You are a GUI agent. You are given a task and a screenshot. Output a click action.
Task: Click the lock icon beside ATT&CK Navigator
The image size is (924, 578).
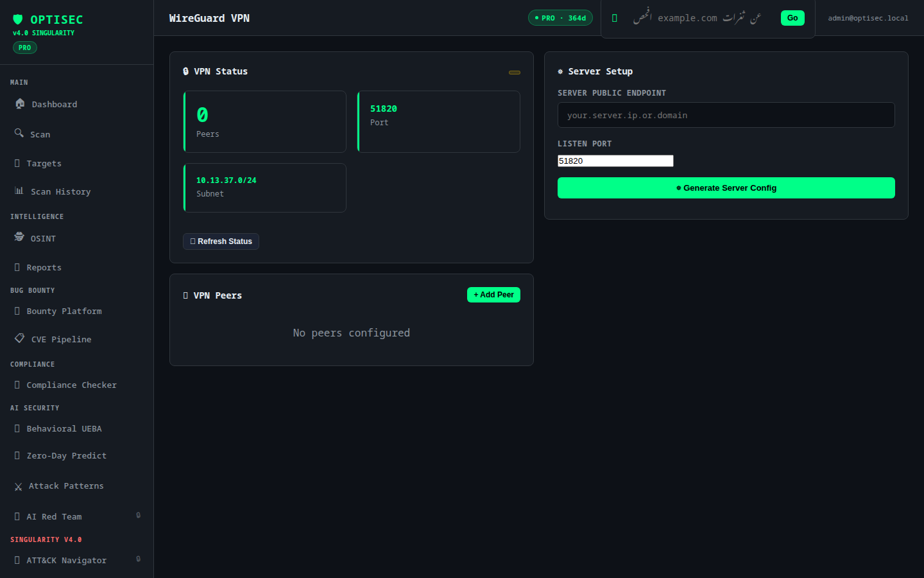pos(138,559)
